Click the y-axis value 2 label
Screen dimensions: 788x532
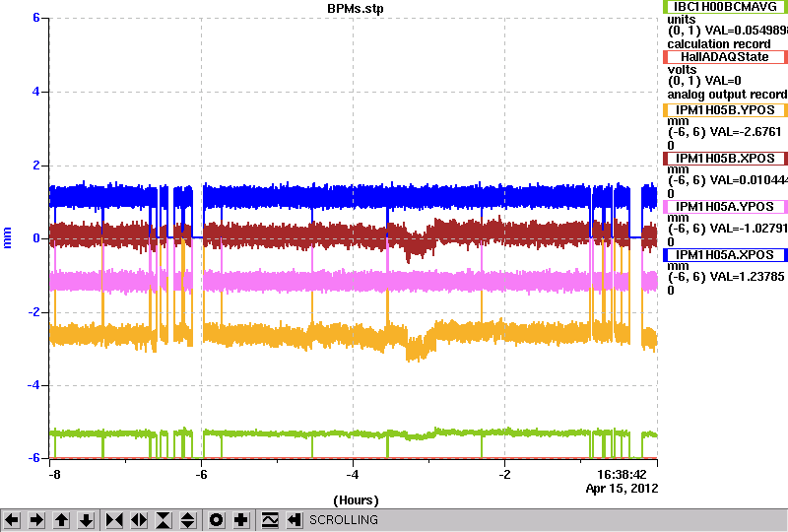[x=36, y=166]
